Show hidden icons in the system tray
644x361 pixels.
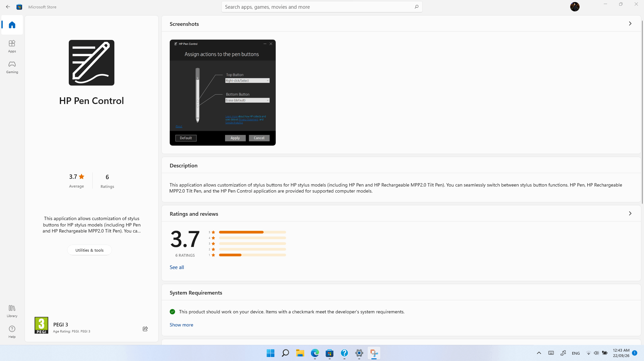[539, 353]
